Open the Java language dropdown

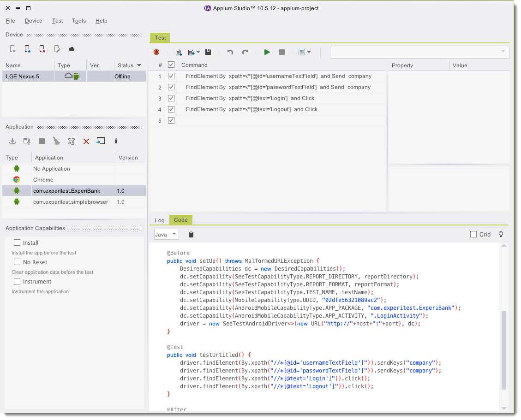[x=166, y=235]
